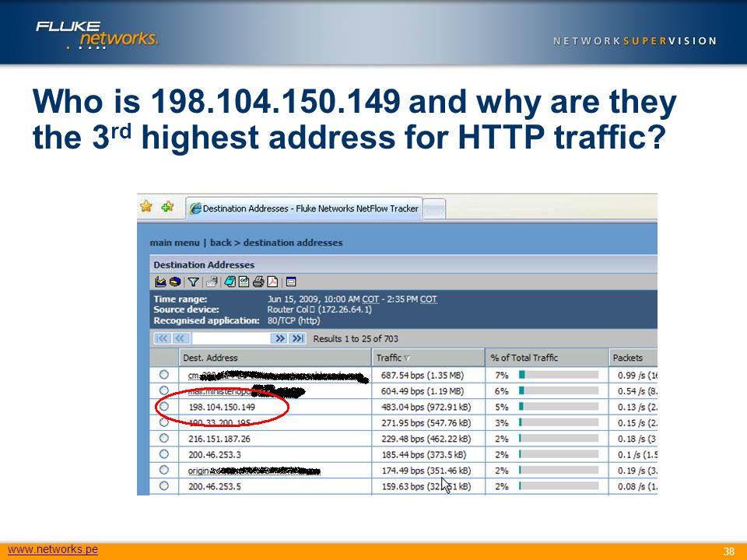Image resolution: width=747 pixels, height=560 pixels.
Task: Click the 80/TCP (http) application value
Action: 293,320
